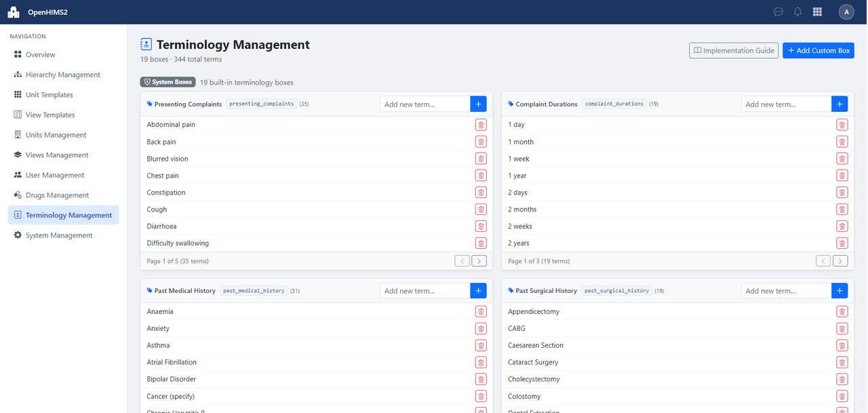Delete the 'Appendicectomy' term
Image resolution: width=868 pixels, height=413 pixels.
(x=842, y=312)
